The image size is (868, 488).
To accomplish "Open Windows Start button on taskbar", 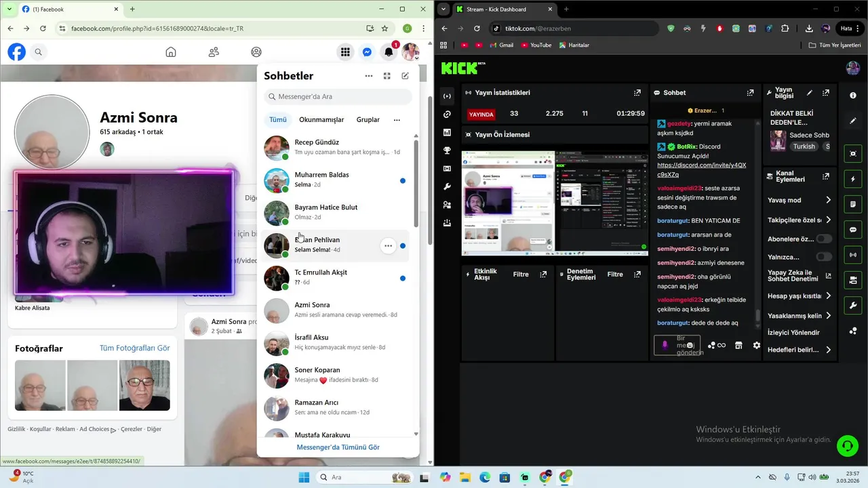I will (x=303, y=477).
